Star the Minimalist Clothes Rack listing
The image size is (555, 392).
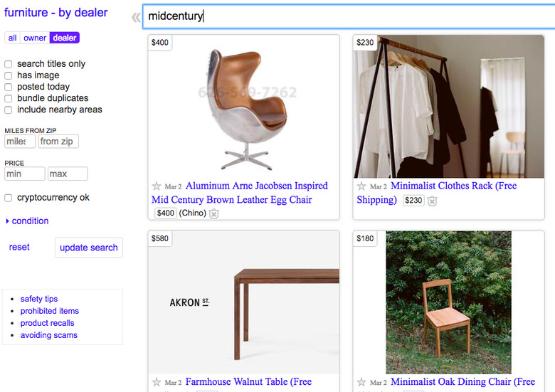click(361, 186)
